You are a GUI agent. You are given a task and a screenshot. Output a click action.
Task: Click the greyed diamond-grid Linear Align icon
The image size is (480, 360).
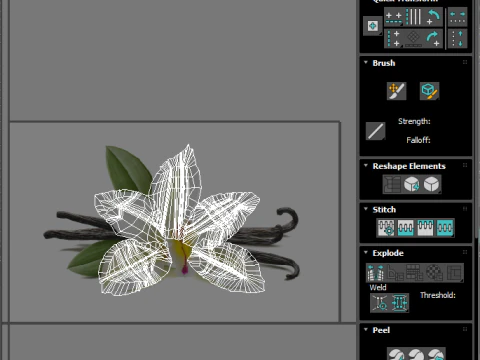point(413,39)
